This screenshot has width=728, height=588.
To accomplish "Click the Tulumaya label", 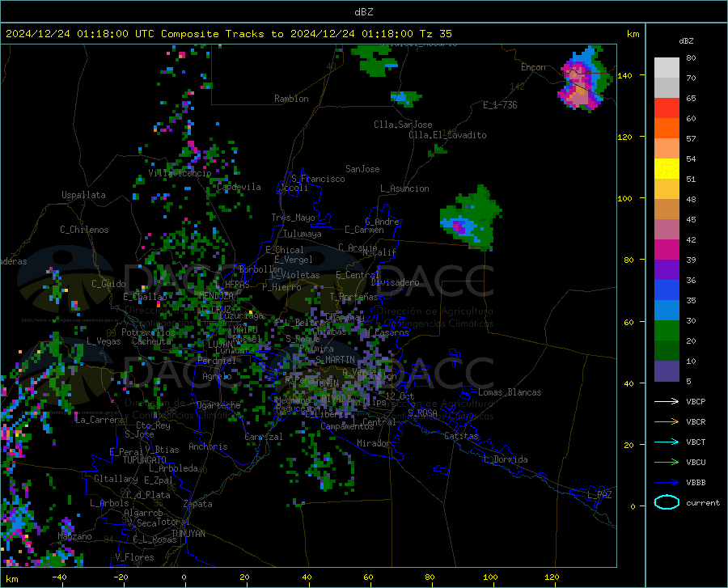I will coord(303,234).
